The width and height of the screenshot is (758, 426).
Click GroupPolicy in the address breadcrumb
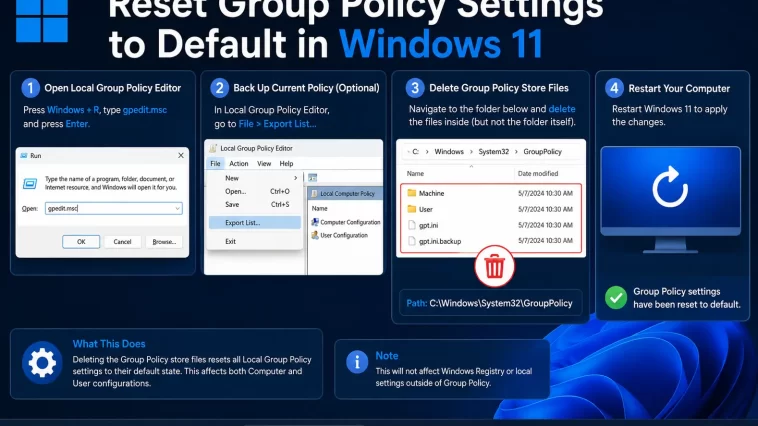[542, 151]
